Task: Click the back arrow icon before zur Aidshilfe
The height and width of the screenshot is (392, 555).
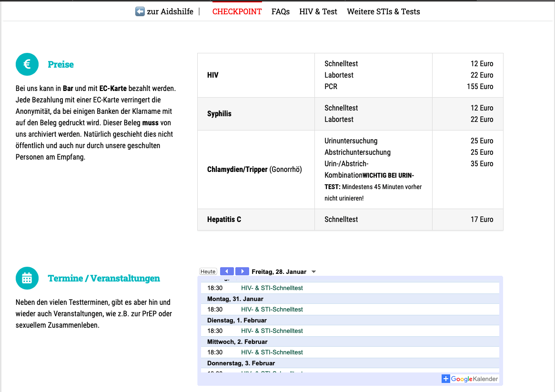Action: [x=140, y=11]
